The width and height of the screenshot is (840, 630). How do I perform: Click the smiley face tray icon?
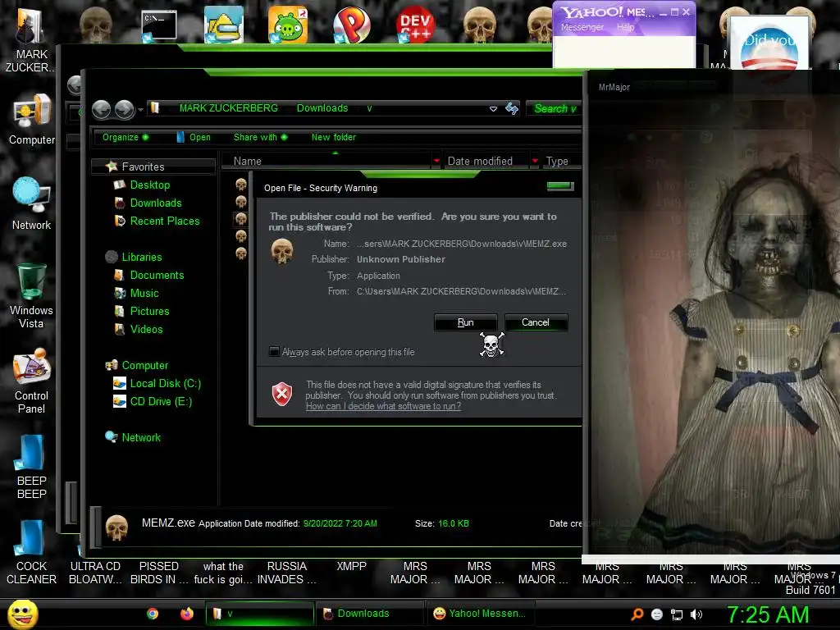coord(657,614)
